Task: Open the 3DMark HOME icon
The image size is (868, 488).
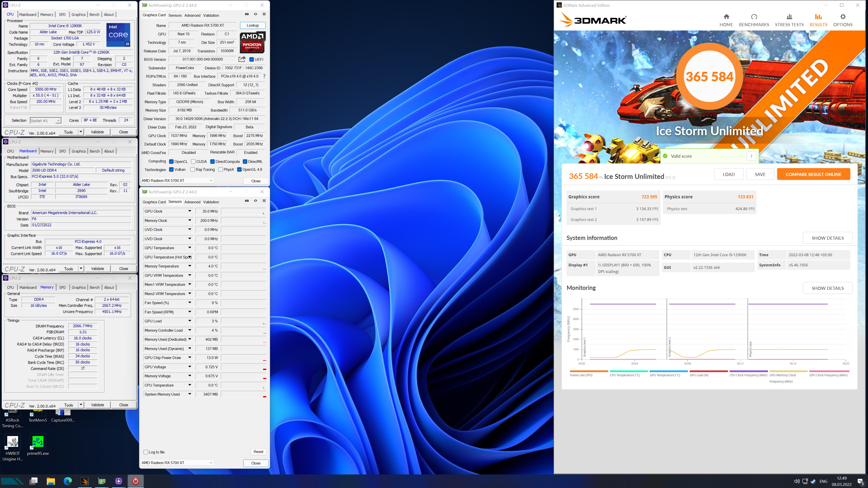Action: [x=726, y=17]
